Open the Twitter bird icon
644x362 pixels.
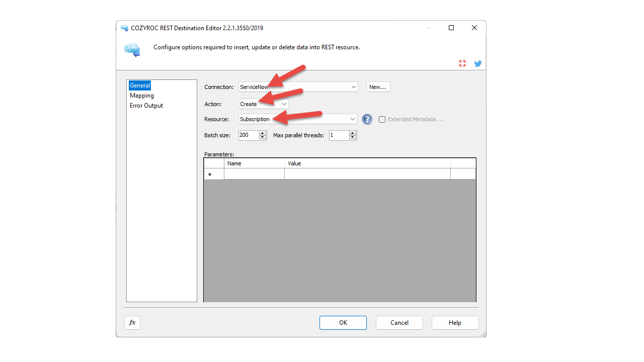pyautogui.click(x=478, y=63)
